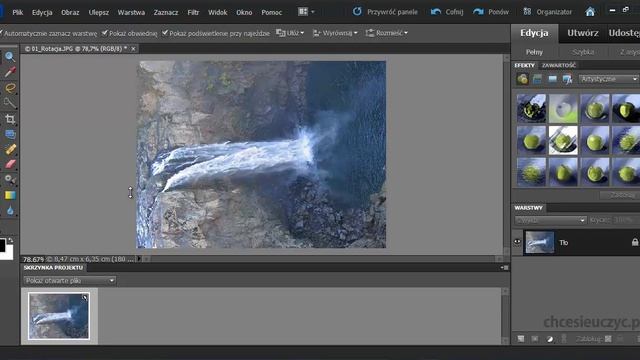
Task: Select the Gradient tool
Action: coord(10,196)
